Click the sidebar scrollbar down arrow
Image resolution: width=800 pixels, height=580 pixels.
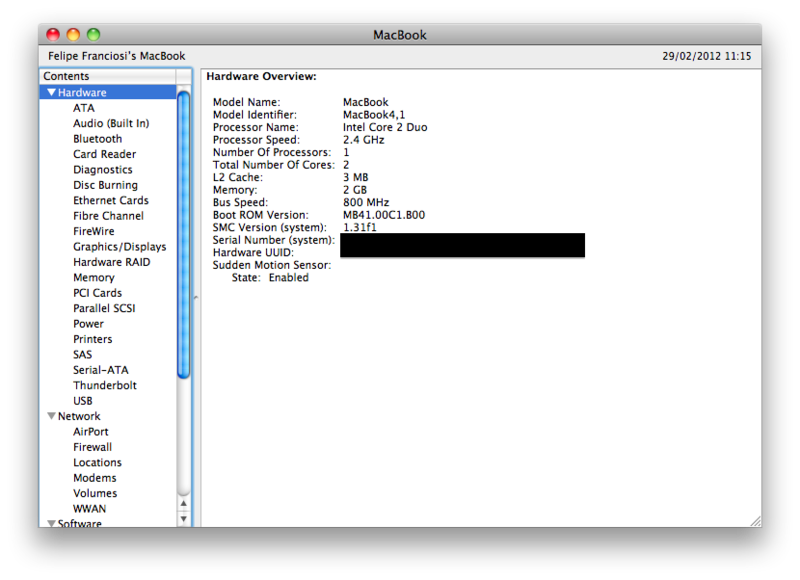pos(184,519)
